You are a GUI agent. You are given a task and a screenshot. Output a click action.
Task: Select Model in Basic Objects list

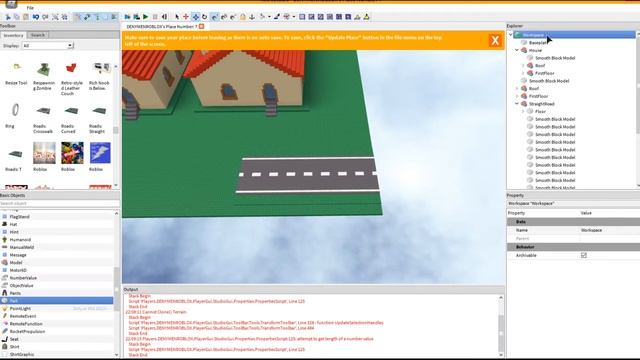57,262
